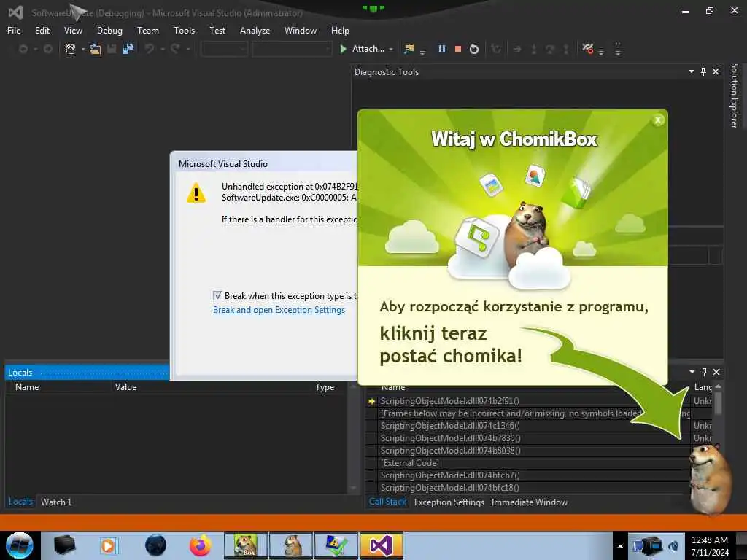Click the warning icon in the exception dialog
Image resolution: width=747 pixels, height=560 pixels.
coord(196,193)
